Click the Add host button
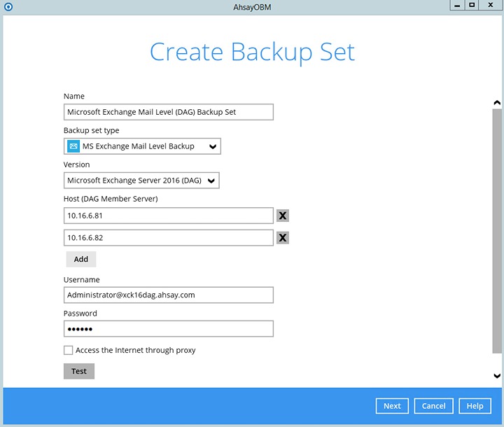The image size is (504, 427). [x=81, y=259]
